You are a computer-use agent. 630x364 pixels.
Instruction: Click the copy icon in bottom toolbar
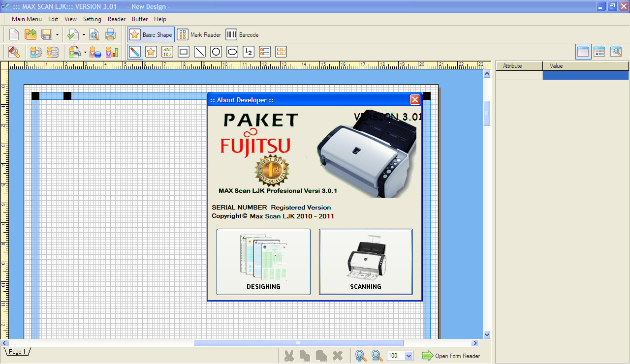click(305, 356)
